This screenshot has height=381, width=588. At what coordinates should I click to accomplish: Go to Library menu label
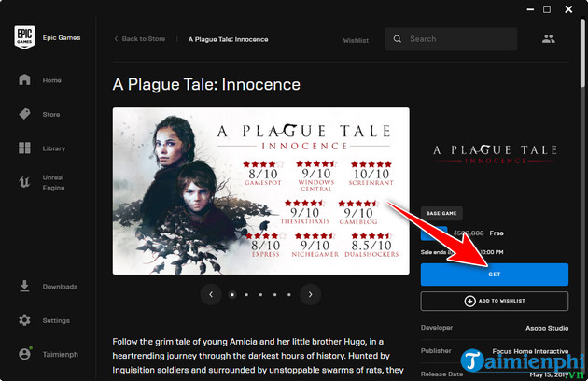(53, 148)
